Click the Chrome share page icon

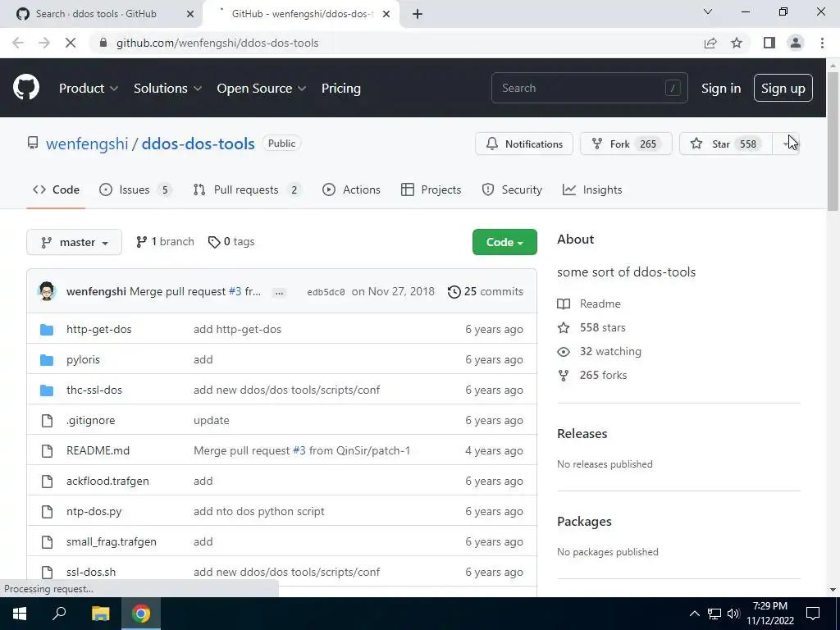tap(710, 43)
